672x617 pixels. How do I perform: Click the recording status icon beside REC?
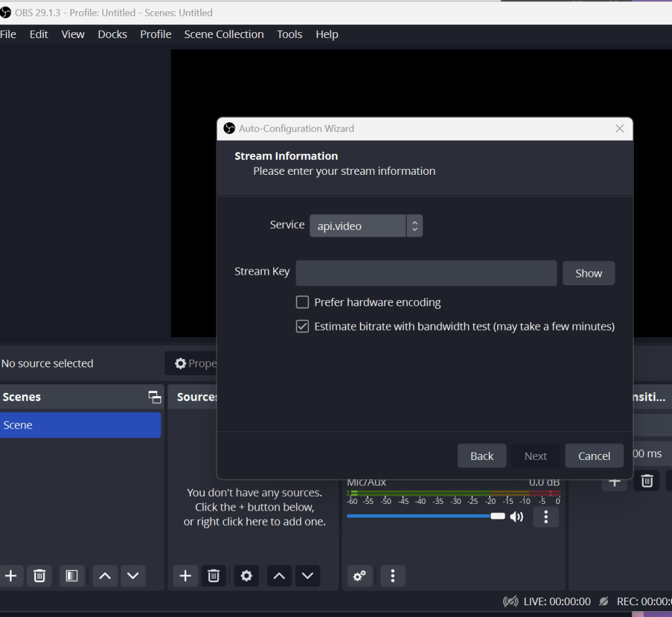pos(604,602)
